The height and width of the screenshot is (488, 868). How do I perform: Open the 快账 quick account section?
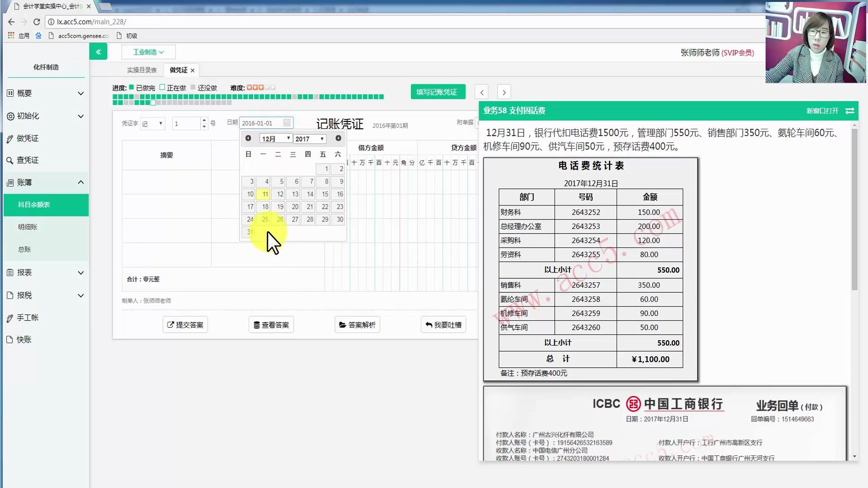point(11,339)
